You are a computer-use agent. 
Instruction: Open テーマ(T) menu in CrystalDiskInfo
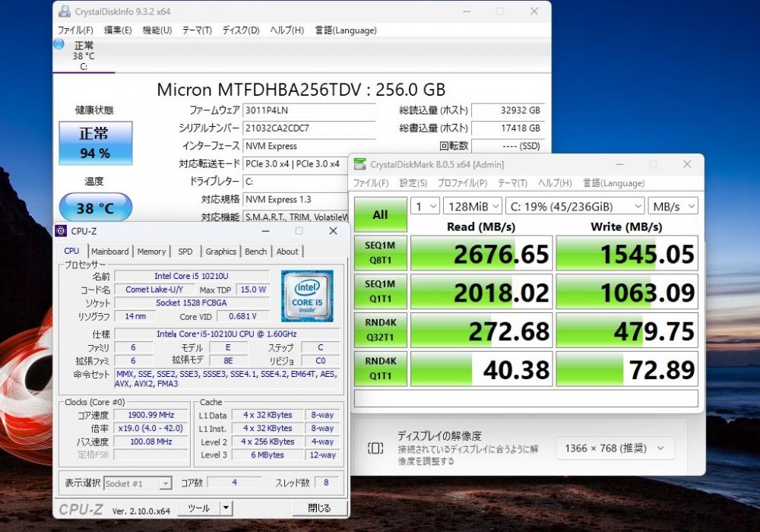coord(197,30)
